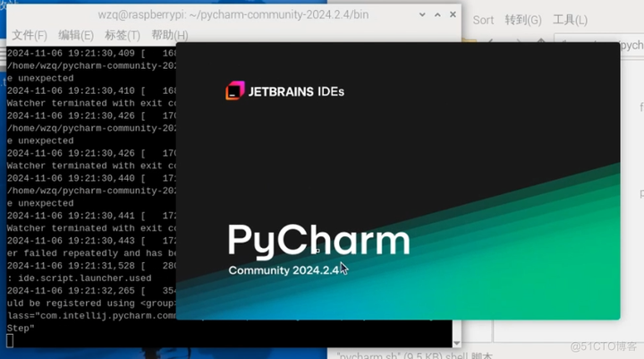Click the "Community 2024.2.4" version text
Screen dimensions: 644x359
pyautogui.click(x=284, y=270)
